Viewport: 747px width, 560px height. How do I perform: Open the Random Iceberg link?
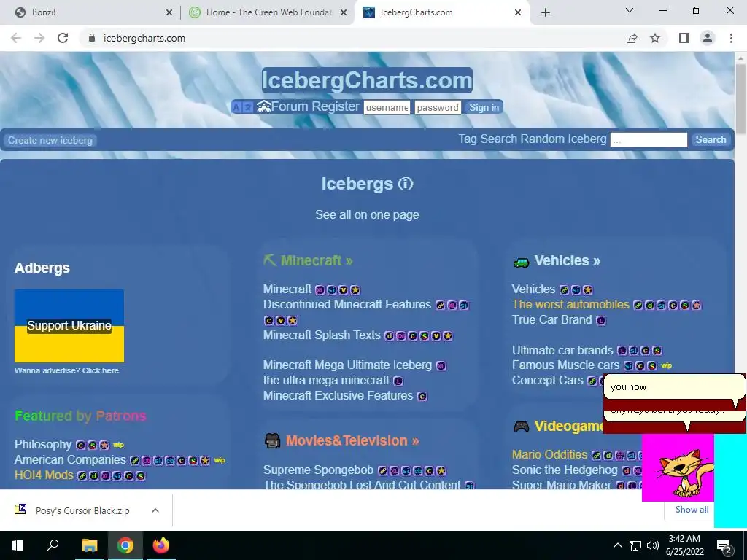click(563, 139)
